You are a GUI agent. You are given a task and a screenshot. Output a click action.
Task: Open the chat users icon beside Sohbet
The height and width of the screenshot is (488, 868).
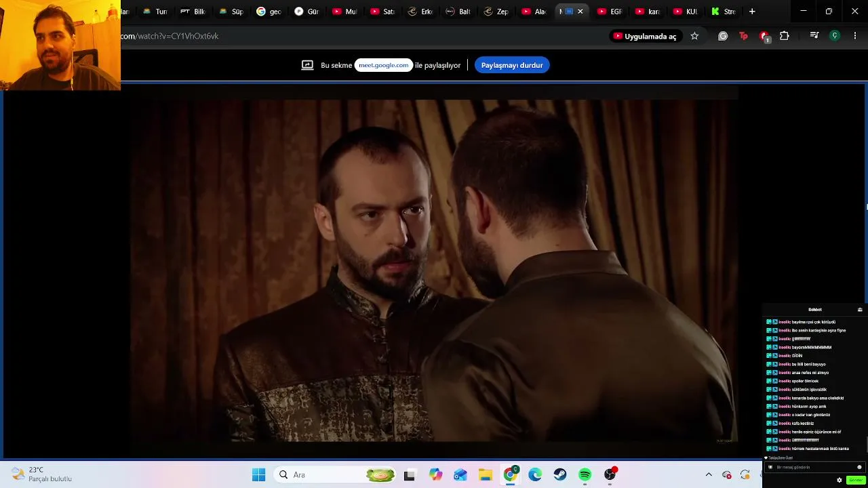pyautogui.click(x=860, y=310)
